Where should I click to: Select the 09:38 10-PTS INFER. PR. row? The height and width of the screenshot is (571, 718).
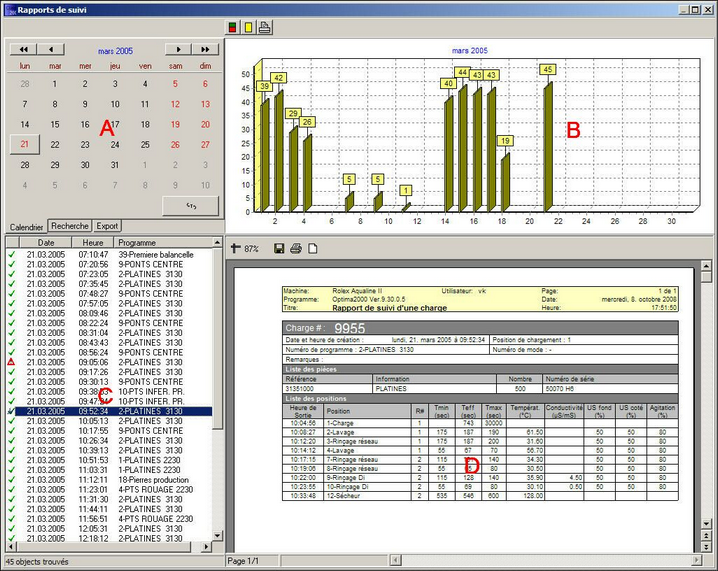[x=110, y=392]
